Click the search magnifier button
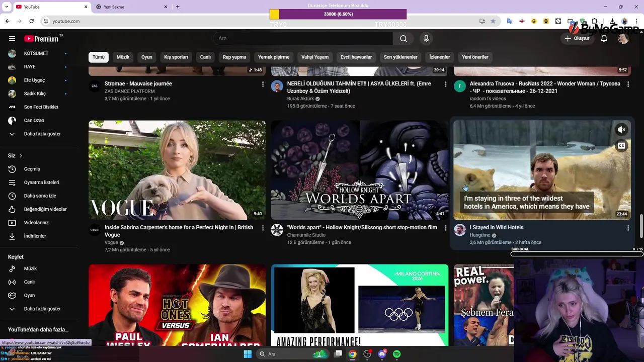This screenshot has width=644, height=362. click(x=404, y=39)
